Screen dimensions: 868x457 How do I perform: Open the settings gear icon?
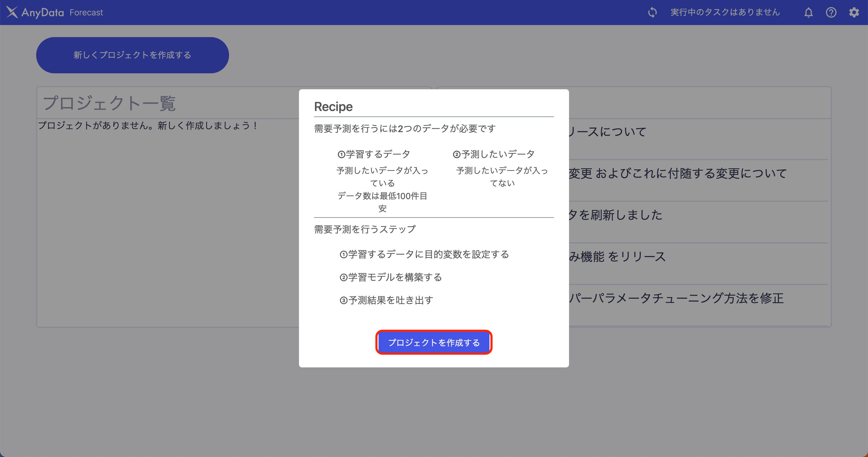pyautogui.click(x=854, y=12)
